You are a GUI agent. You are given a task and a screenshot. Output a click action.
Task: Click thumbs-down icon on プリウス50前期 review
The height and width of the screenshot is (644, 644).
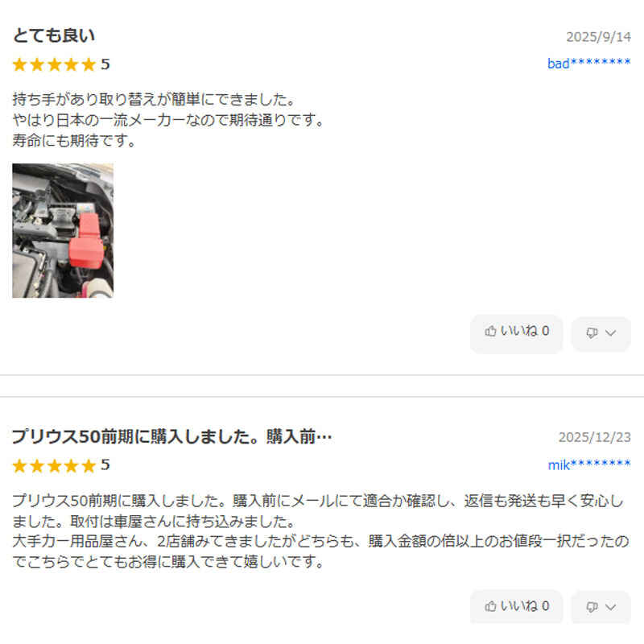pyautogui.click(x=592, y=607)
